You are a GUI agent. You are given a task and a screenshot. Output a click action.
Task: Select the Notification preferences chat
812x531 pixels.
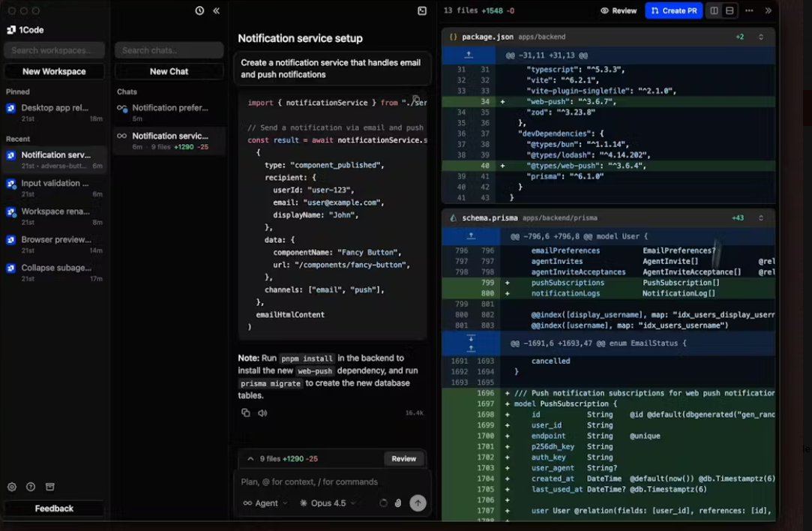pos(169,108)
